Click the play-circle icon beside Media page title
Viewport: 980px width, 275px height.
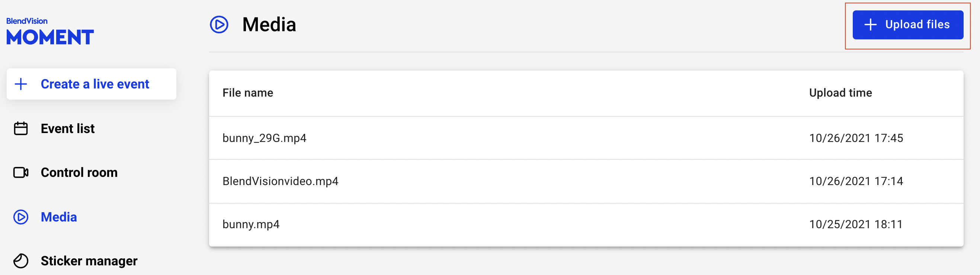click(x=219, y=25)
